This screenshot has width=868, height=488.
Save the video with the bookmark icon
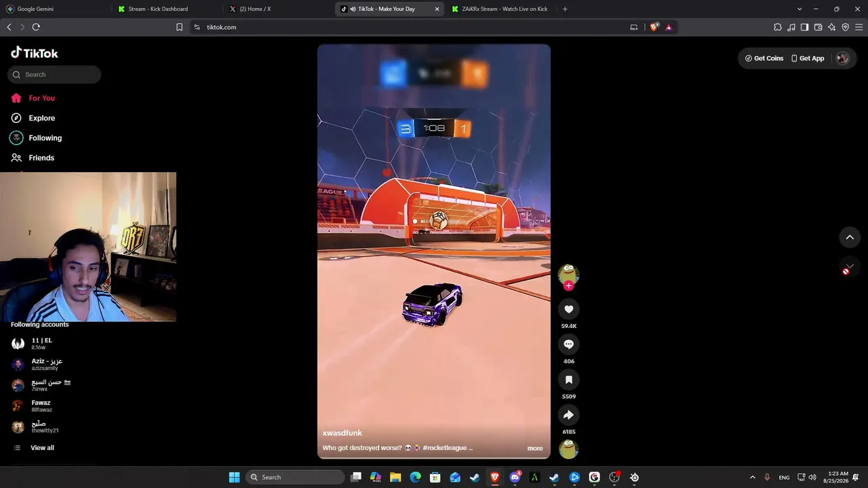click(568, 380)
